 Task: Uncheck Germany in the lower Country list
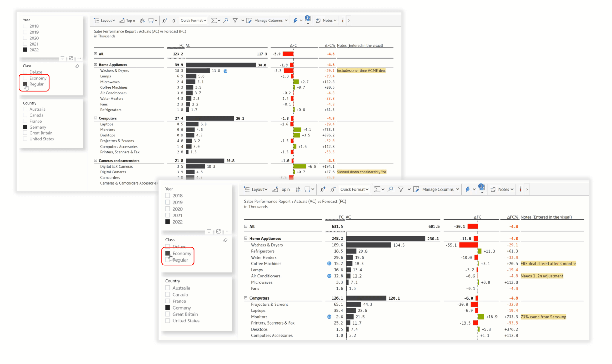pos(167,308)
